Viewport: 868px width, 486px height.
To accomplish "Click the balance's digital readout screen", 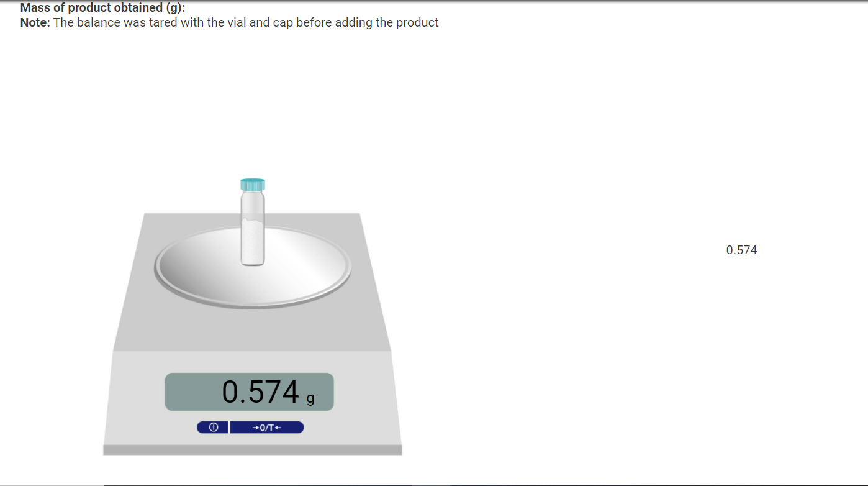I will click(248, 392).
